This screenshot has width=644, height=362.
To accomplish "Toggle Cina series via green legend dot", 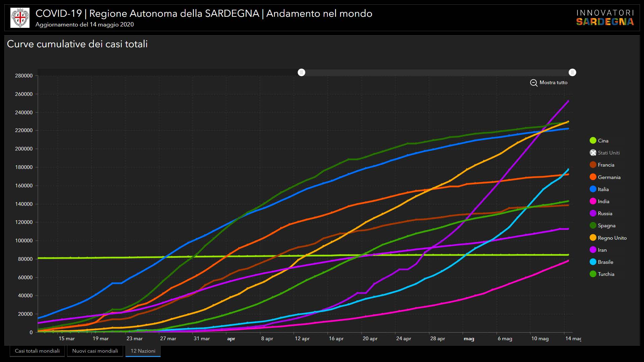I will click(x=593, y=141).
